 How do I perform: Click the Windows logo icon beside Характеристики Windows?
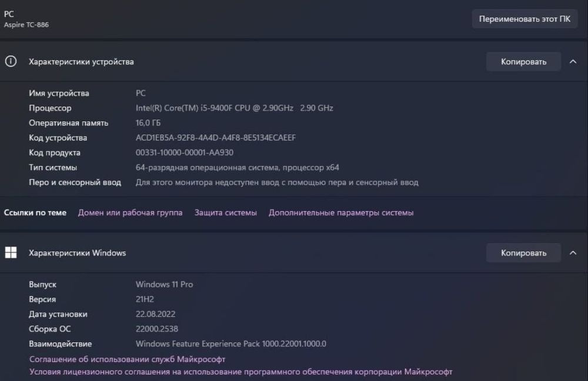[11, 252]
